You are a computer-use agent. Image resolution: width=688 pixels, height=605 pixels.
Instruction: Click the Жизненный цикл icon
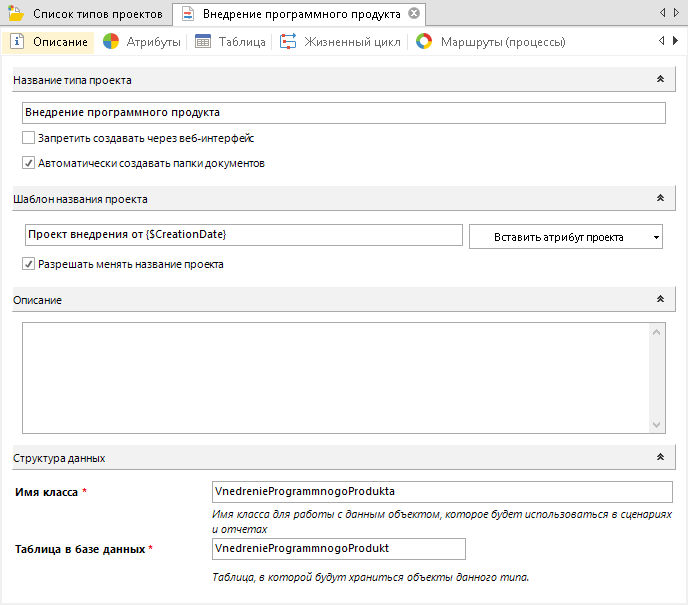(x=288, y=42)
